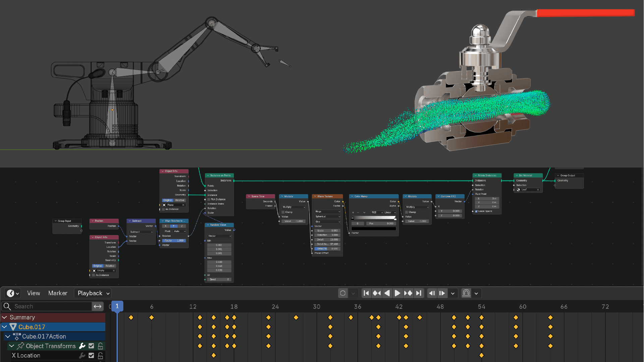Open the timeline View menu

(33, 293)
